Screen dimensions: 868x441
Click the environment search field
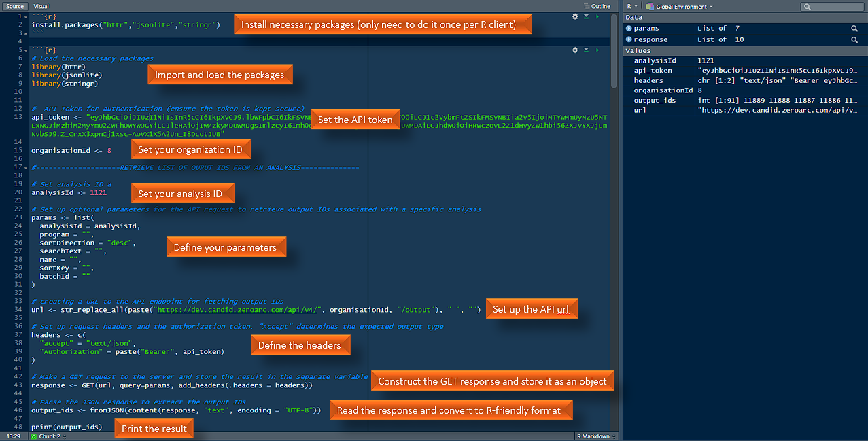coord(833,7)
